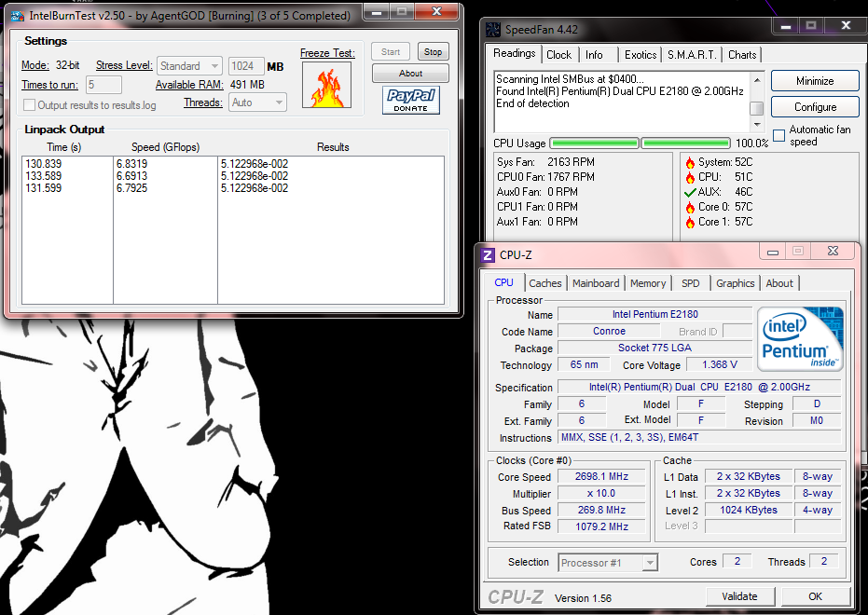This screenshot has height=615, width=868.
Task: Click the Core Voltage value 1.368 V
Action: tap(719, 364)
